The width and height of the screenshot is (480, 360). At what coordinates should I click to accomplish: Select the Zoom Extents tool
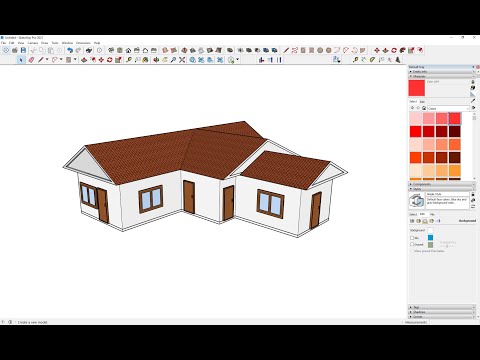(182, 60)
